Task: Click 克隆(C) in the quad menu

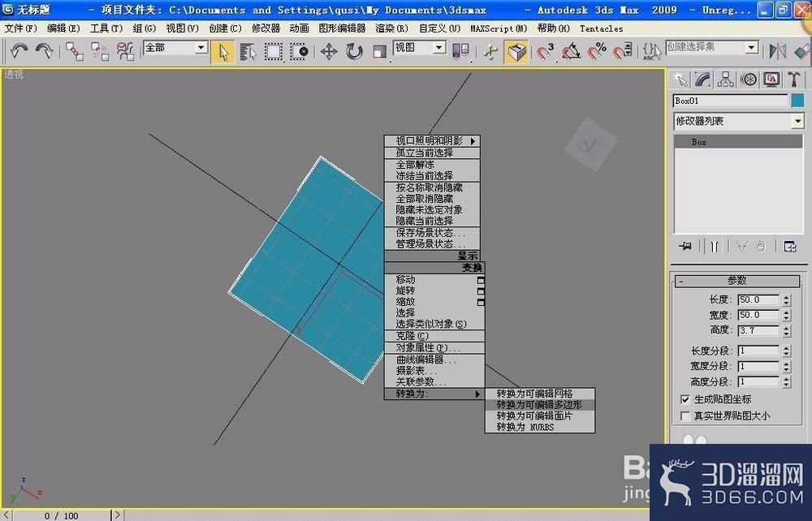Action: (434, 336)
